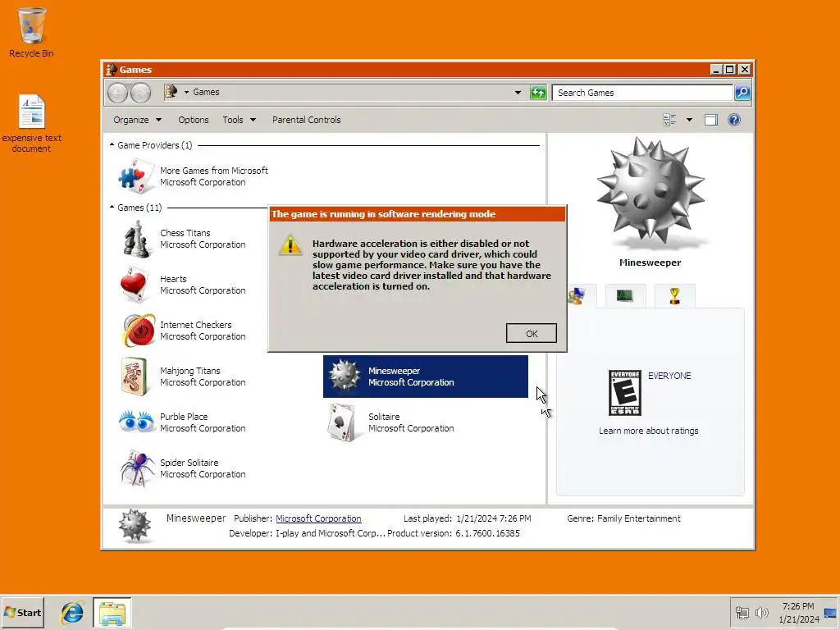Viewport: 840px width, 630px height.
Task: Switch to the ratings tab icon
Action: (x=577, y=295)
